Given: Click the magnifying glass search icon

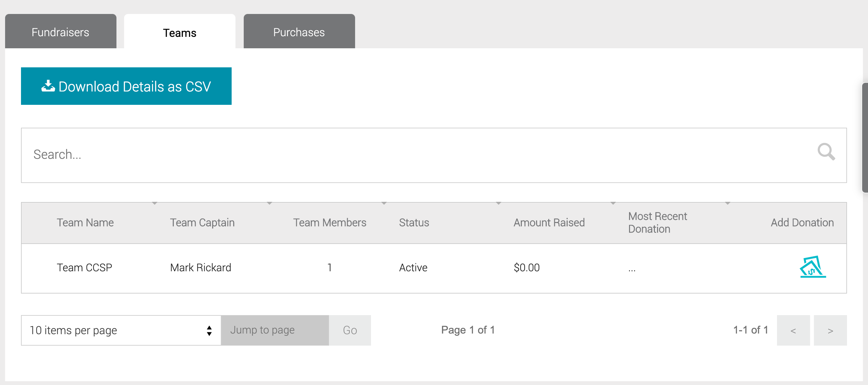Looking at the screenshot, I should click(x=826, y=152).
